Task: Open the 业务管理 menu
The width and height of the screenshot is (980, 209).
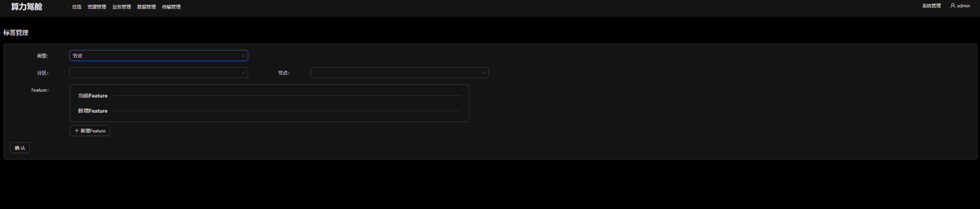Action: coord(121,7)
